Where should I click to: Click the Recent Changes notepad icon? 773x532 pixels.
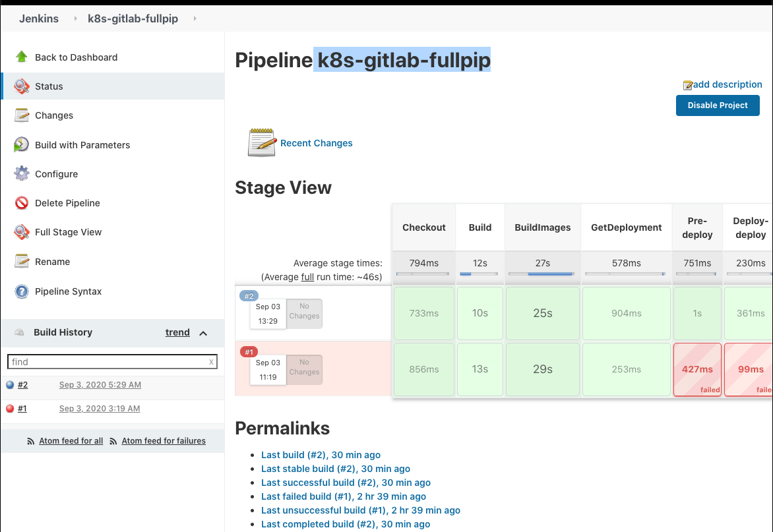tap(261, 143)
